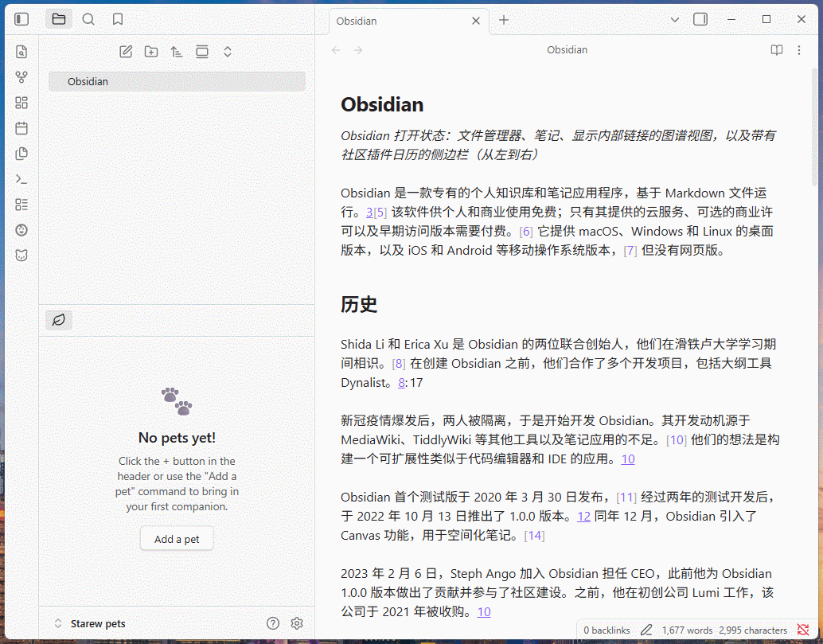
Task: Navigate back with left arrow
Action: 336,50
